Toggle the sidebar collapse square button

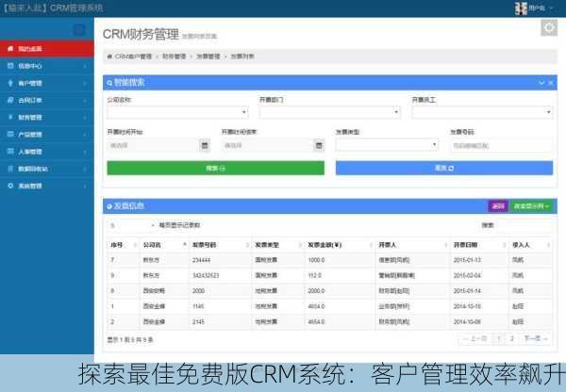(79, 29)
